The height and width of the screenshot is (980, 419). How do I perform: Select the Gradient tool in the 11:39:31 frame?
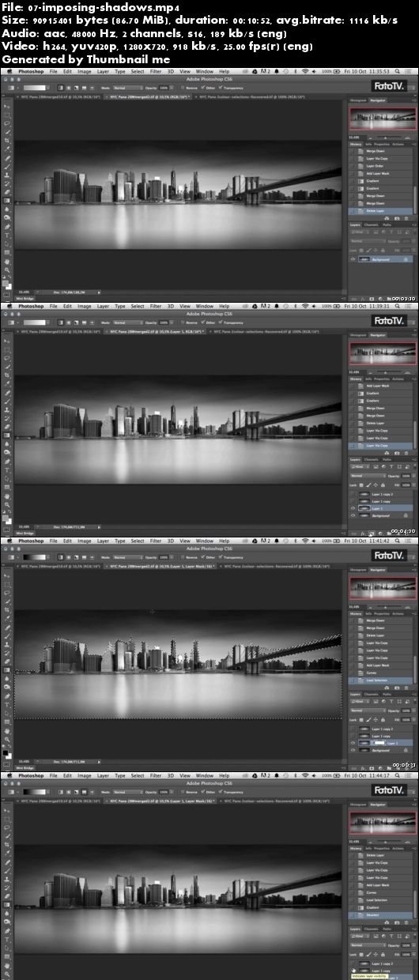pos(7,435)
